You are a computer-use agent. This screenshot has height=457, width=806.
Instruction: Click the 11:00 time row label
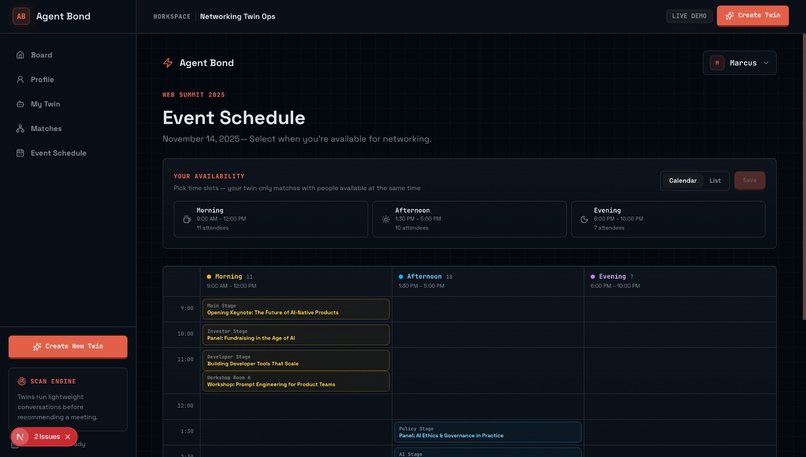point(186,360)
